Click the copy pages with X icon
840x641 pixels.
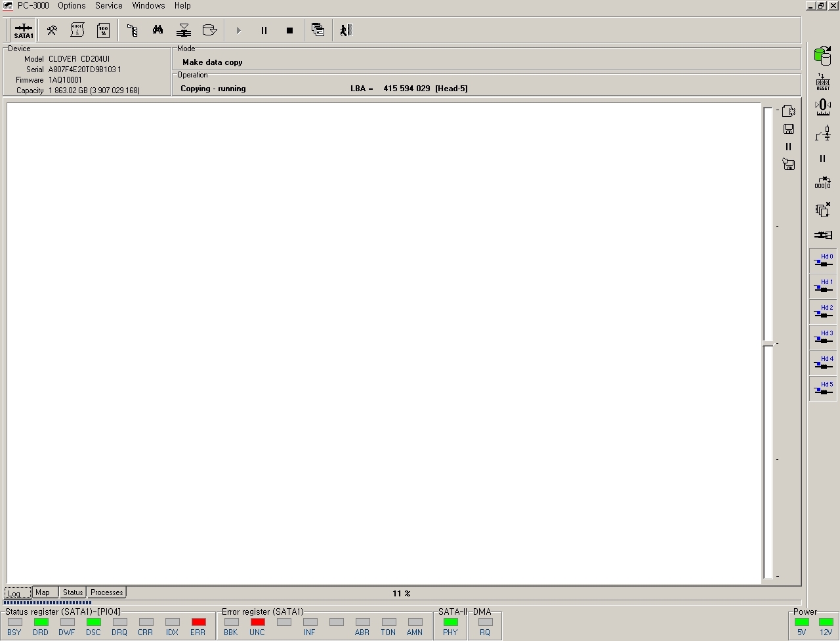(x=823, y=210)
